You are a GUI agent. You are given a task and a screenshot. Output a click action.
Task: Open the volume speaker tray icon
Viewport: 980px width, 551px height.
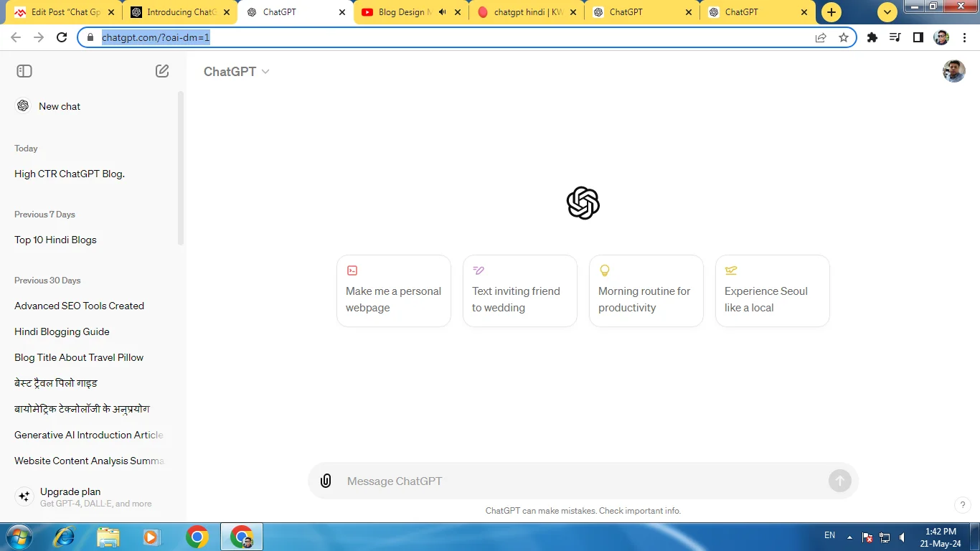[x=902, y=537]
